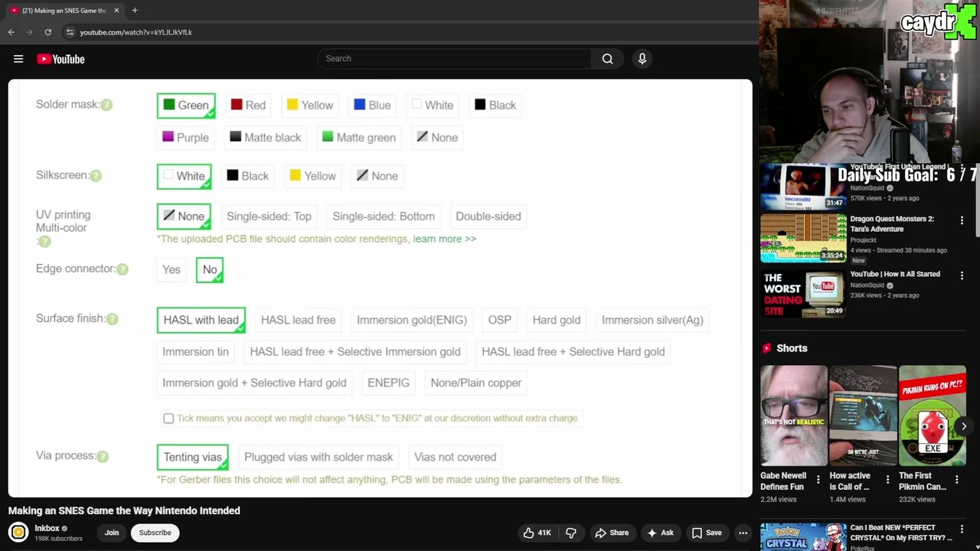Reload the page in browser

47,32
